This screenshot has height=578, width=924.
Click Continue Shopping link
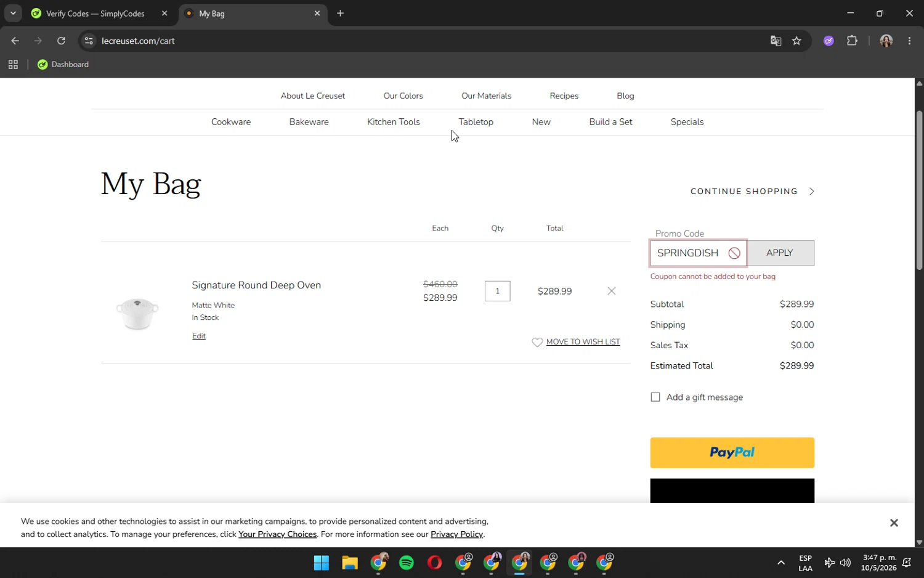coord(744,192)
